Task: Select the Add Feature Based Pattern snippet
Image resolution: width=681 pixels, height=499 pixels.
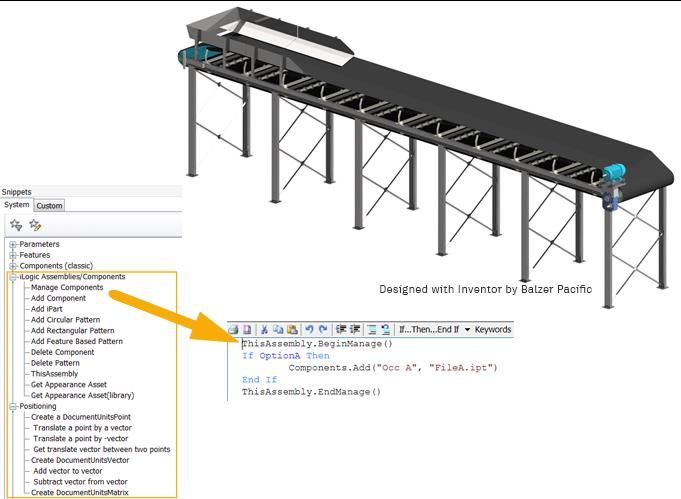Action: coord(76,341)
